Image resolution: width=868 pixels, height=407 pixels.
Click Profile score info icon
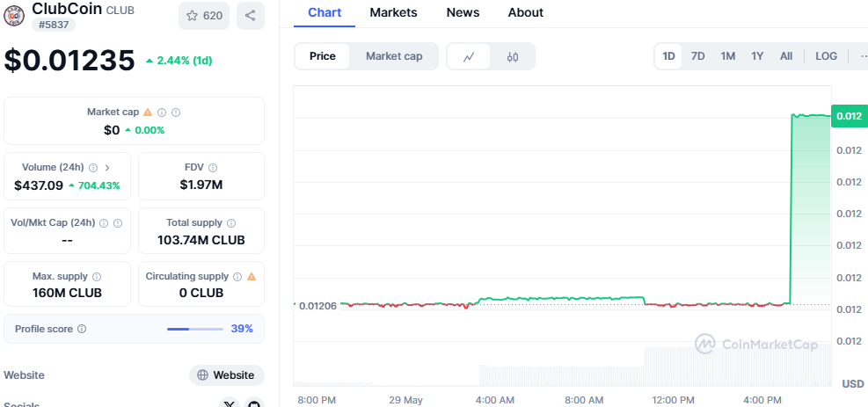82,329
